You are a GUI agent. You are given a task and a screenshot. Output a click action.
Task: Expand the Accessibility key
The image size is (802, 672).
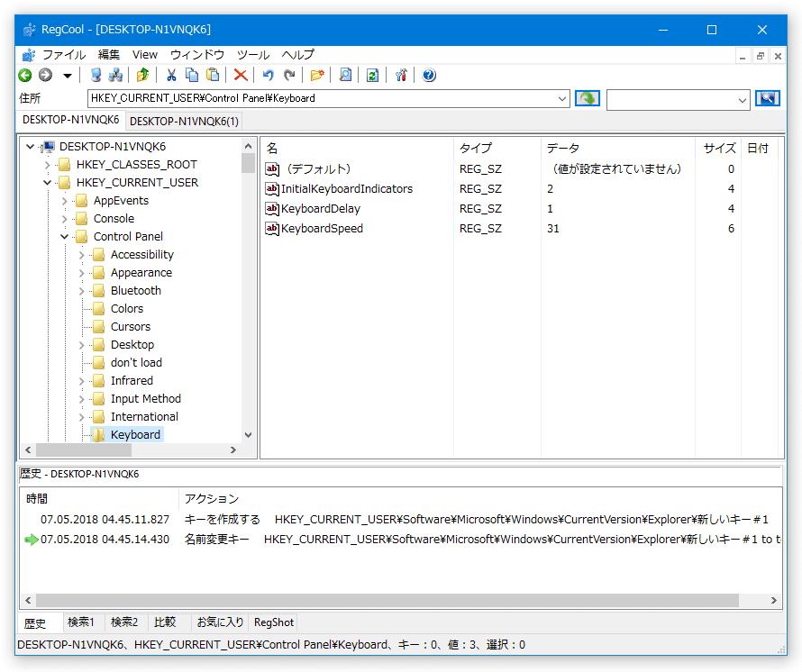[81, 255]
